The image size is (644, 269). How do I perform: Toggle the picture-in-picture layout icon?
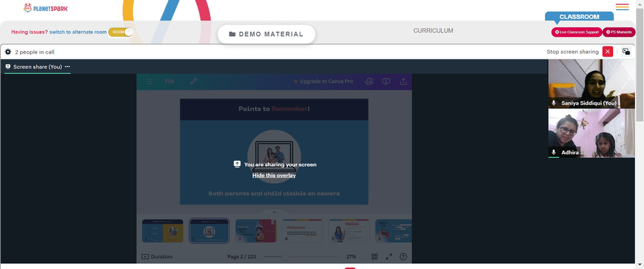[x=626, y=52]
